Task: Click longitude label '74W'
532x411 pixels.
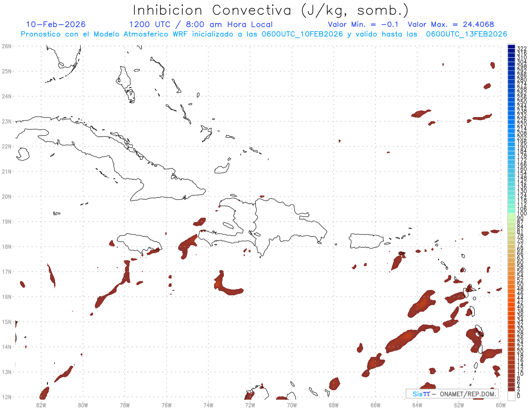Action: 208,405
